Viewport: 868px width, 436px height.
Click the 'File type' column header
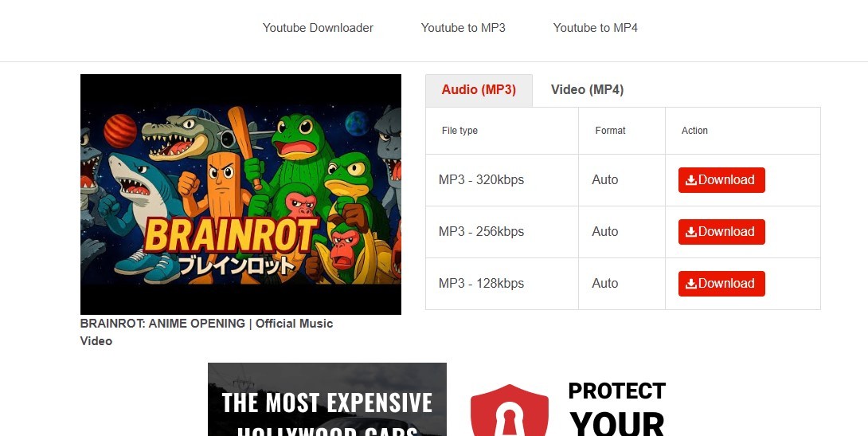click(x=459, y=131)
